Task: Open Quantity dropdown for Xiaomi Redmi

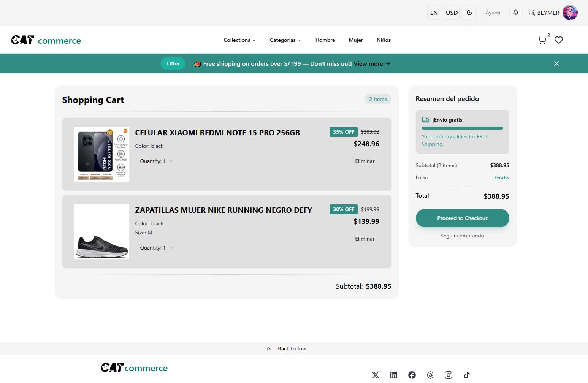Action: (x=157, y=161)
